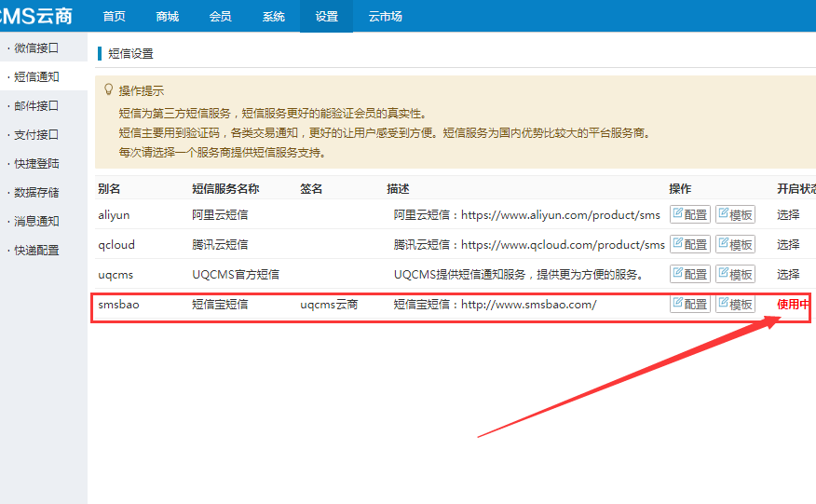Click the 腾讯云短信 service name cell
Image resolution: width=816 pixels, height=504 pixels.
pos(220,245)
